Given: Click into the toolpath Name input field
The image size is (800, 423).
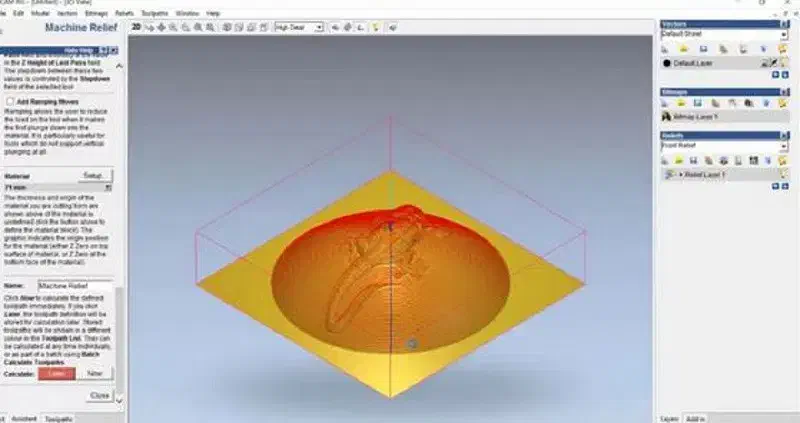Looking at the screenshot, I should coord(75,285).
